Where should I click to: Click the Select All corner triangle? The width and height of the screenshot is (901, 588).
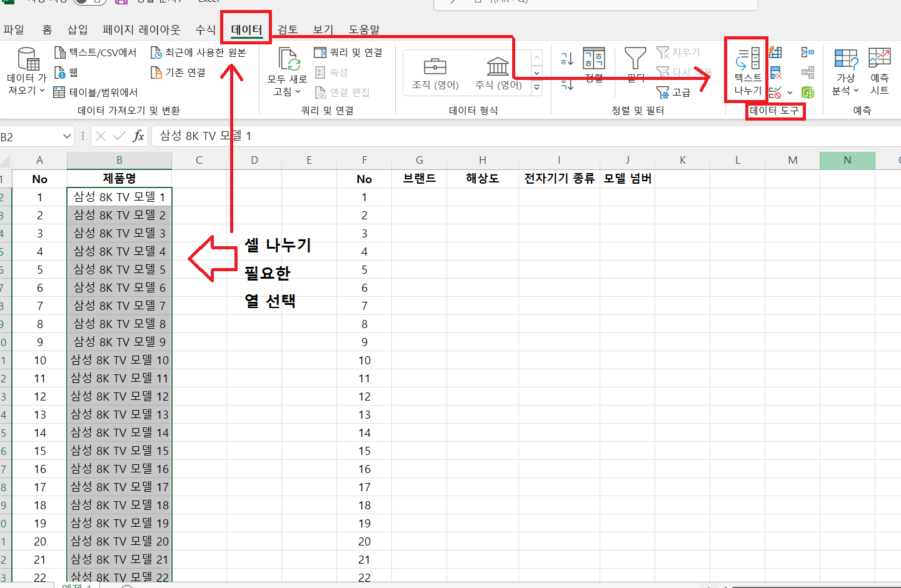coord(6,160)
